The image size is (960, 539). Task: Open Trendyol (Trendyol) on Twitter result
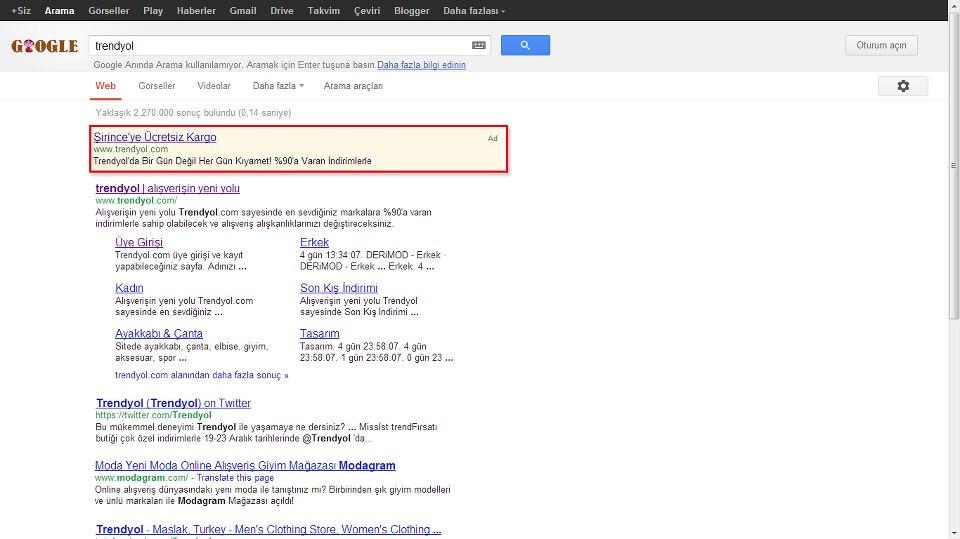click(x=173, y=403)
